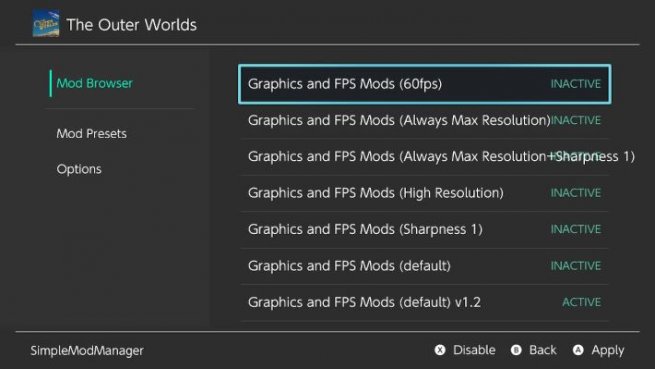The image size is (655, 369).
Task: Toggle INACTIVE status of High Resolution mod
Action: point(575,193)
